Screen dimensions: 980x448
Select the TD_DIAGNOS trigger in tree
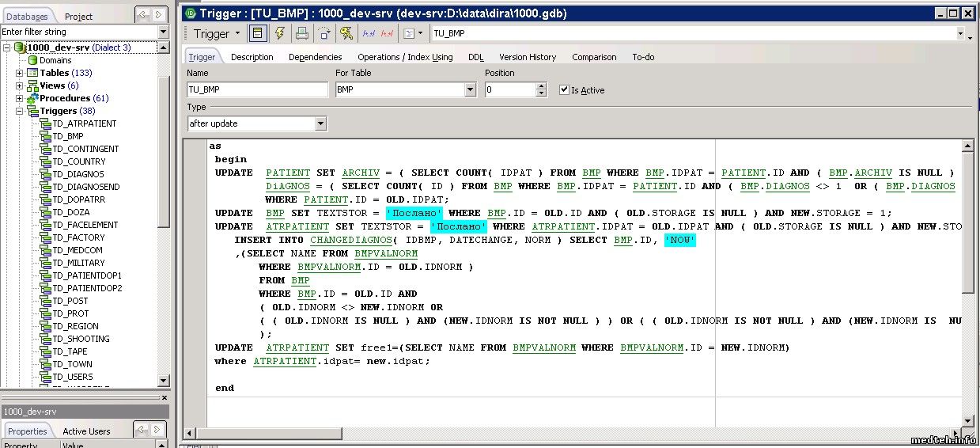[x=78, y=174]
